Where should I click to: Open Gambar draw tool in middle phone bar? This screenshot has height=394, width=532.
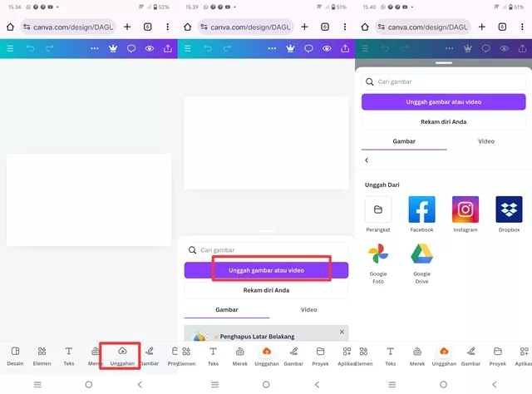click(x=293, y=356)
